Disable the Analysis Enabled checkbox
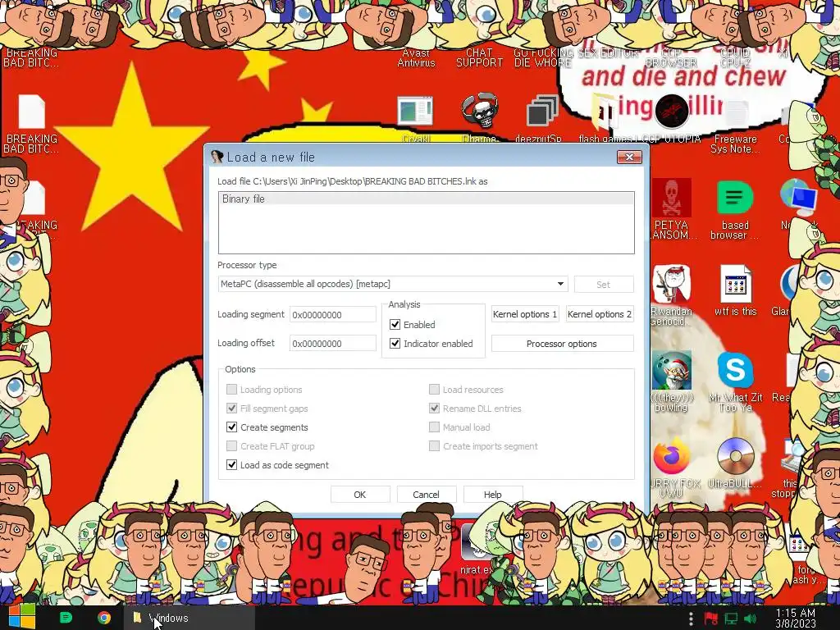 point(395,325)
